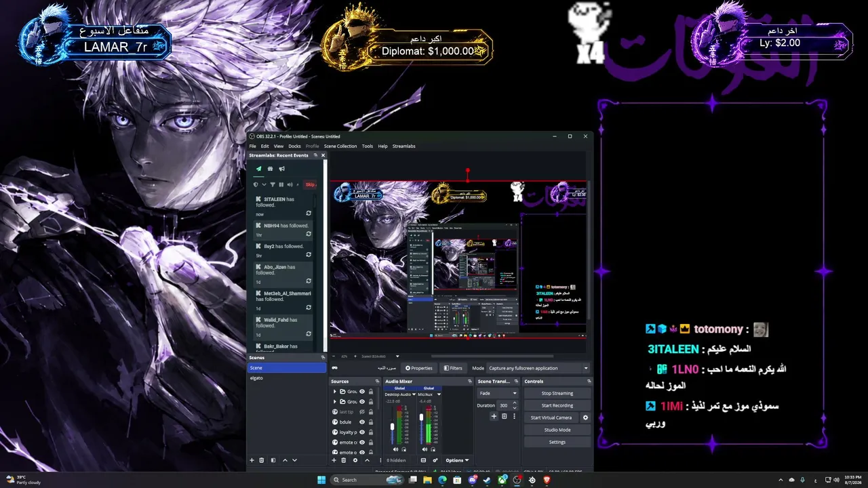Expand the first group in Sources
Viewport: 868px width, 488px height.
[334, 392]
